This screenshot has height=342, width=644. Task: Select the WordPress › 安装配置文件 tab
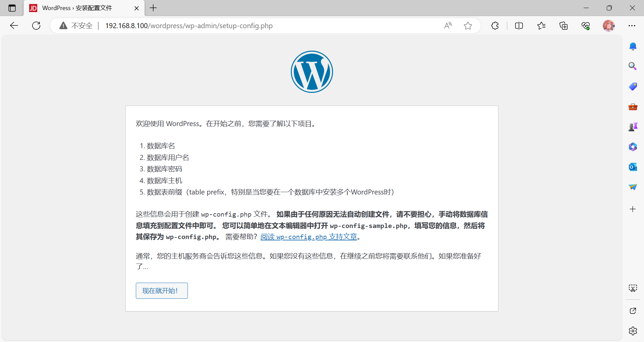pyautogui.click(x=84, y=8)
